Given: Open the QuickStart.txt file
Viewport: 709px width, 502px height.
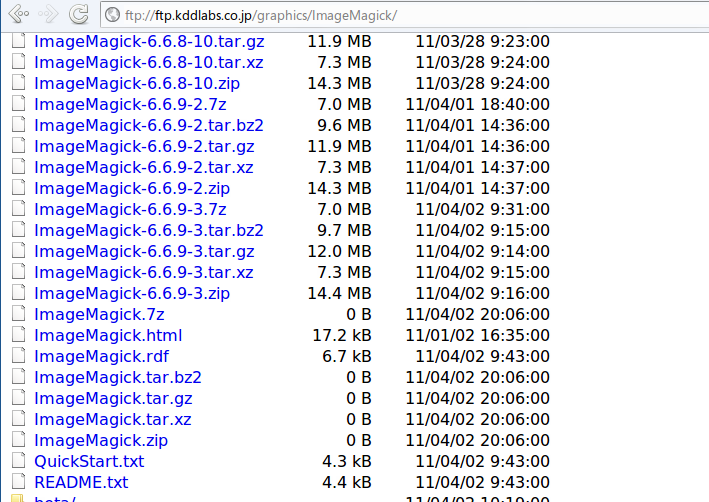Looking at the screenshot, I should coord(89,462).
